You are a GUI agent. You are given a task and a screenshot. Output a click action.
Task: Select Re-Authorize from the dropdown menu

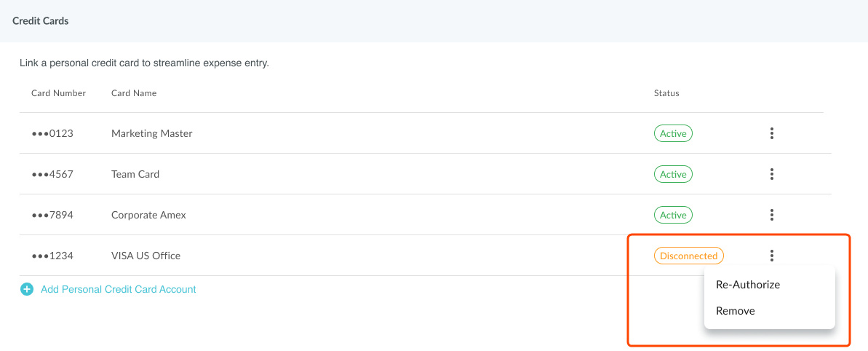(748, 285)
